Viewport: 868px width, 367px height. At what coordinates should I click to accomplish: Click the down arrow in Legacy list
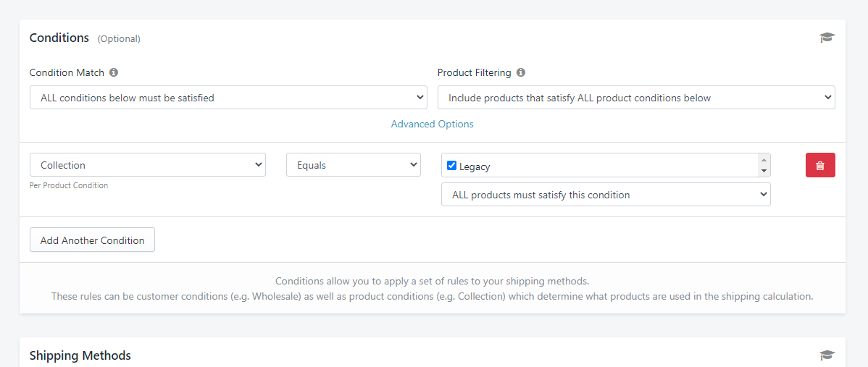coord(764,171)
